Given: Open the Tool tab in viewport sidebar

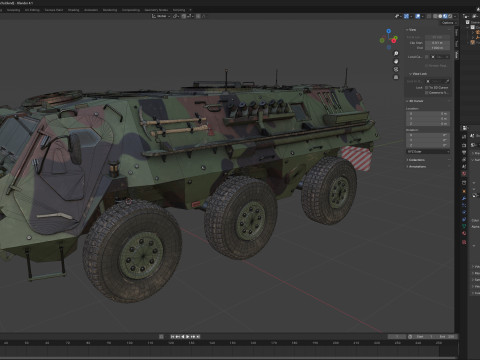Looking at the screenshot, I should (456, 44).
